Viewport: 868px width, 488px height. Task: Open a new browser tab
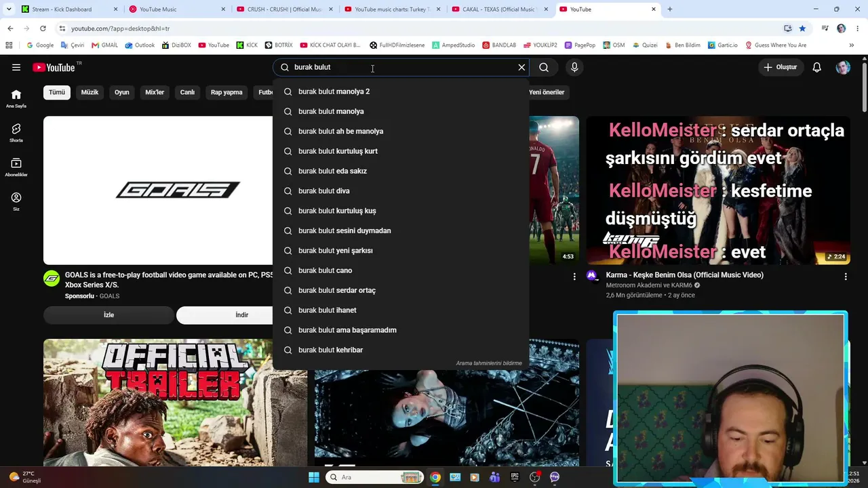pyautogui.click(x=670, y=9)
